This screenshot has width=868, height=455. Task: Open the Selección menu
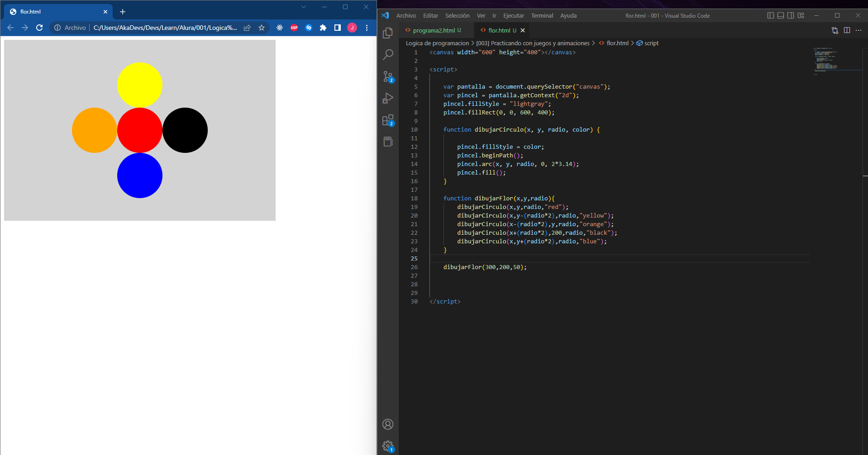[457, 15]
